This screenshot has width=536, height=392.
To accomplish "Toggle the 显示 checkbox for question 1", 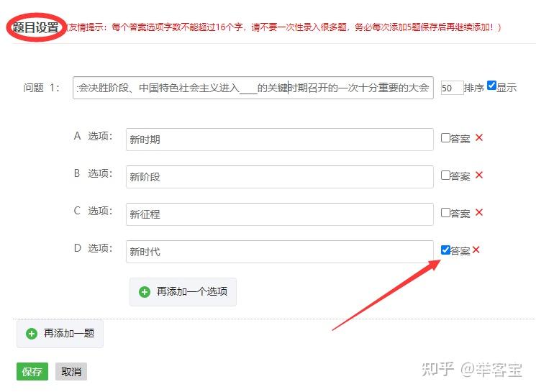I will pyautogui.click(x=491, y=85).
